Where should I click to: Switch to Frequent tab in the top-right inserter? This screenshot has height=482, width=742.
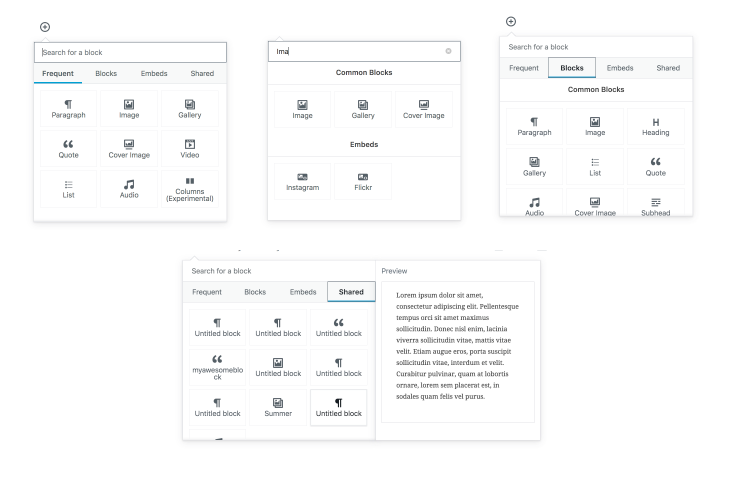(x=524, y=68)
